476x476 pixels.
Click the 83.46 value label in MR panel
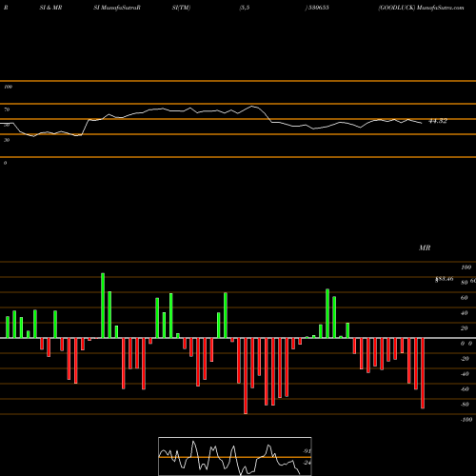click(445, 279)
